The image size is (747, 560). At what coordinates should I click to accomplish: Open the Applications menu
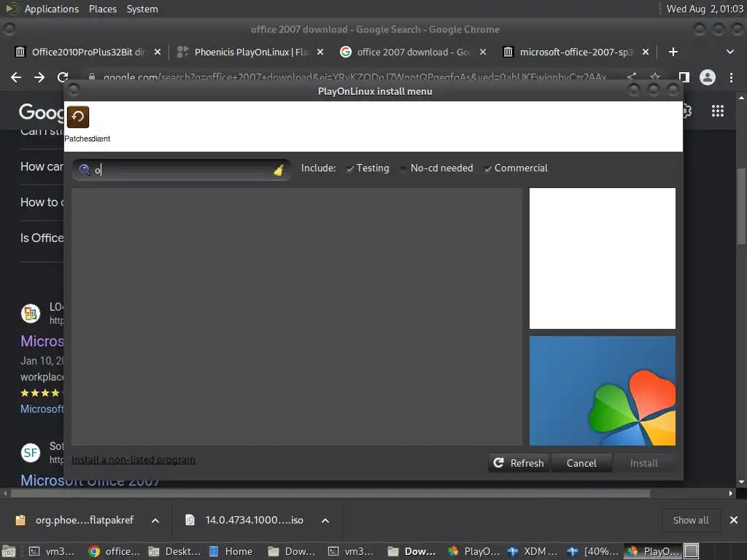pos(52,9)
